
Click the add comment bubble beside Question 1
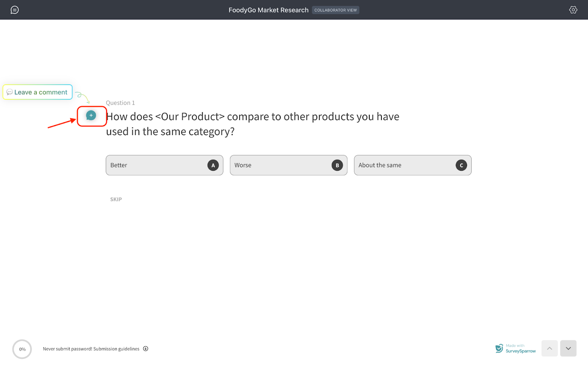[x=91, y=116]
